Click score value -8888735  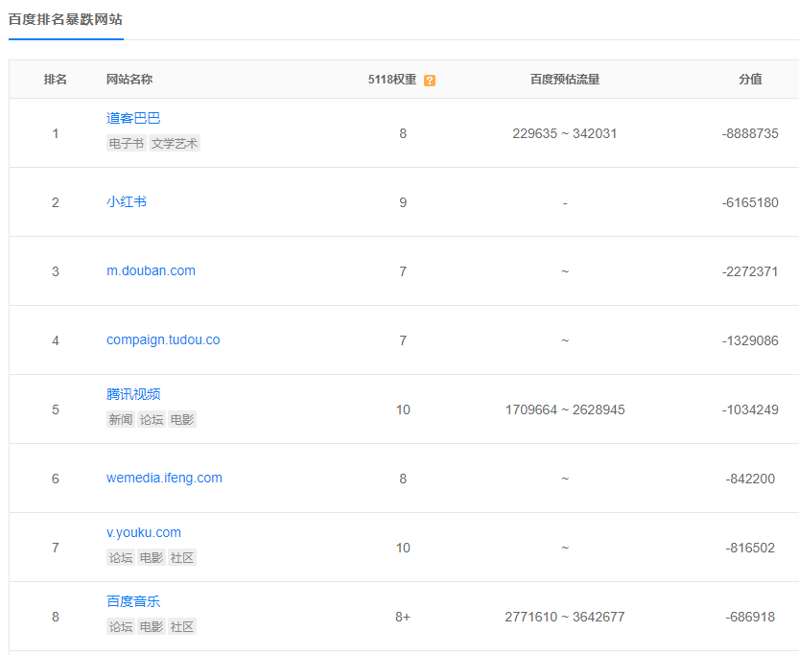[750, 134]
